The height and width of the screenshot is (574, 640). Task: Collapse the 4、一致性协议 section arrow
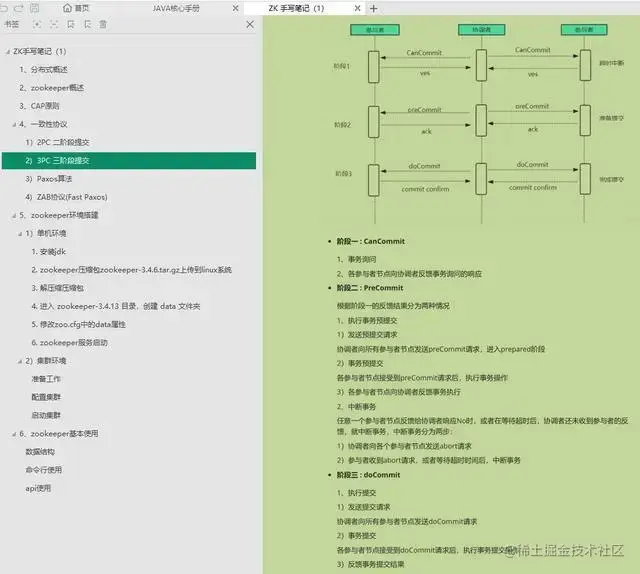[14, 125]
